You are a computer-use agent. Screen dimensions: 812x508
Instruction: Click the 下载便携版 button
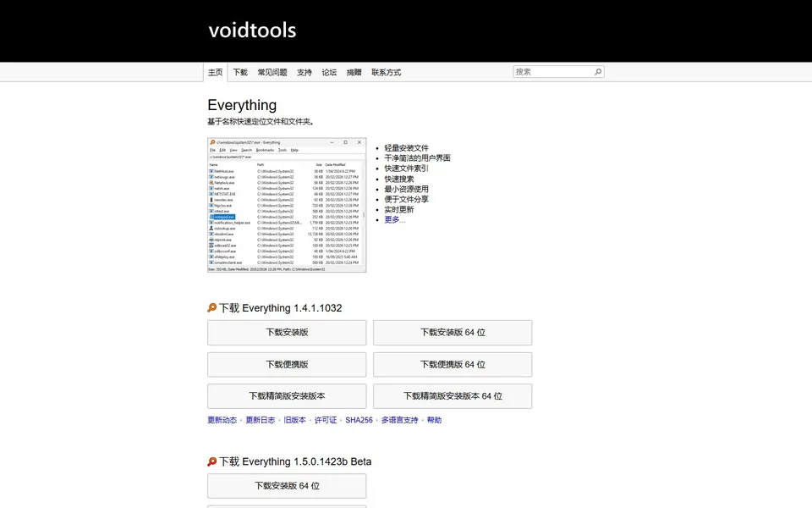point(287,364)
